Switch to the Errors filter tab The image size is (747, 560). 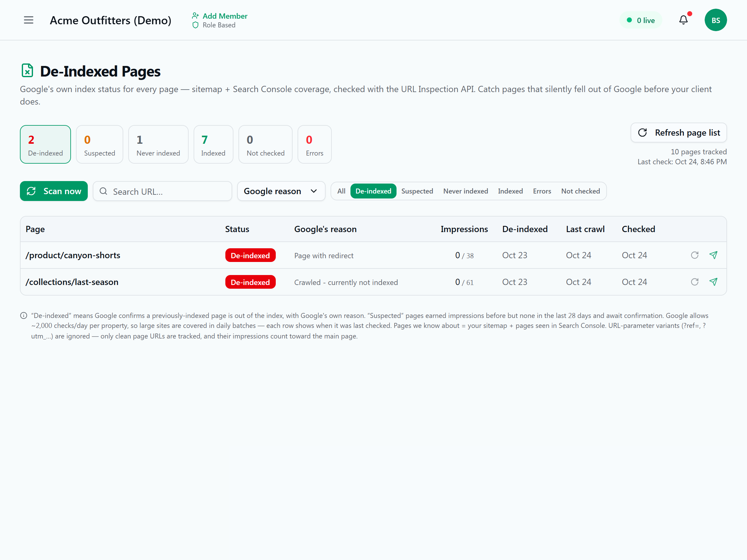542,191
